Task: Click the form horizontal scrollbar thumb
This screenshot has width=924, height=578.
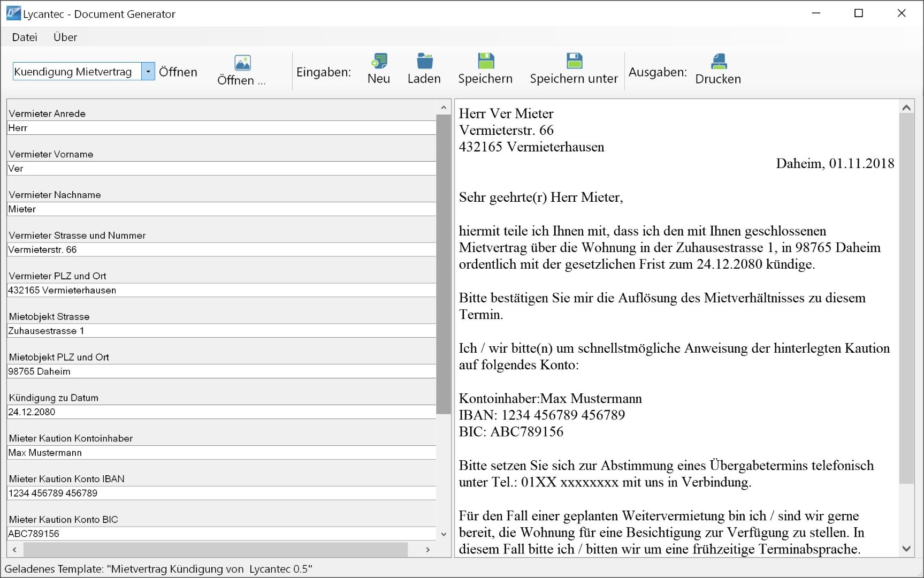Action: click(x=216, y=550)
